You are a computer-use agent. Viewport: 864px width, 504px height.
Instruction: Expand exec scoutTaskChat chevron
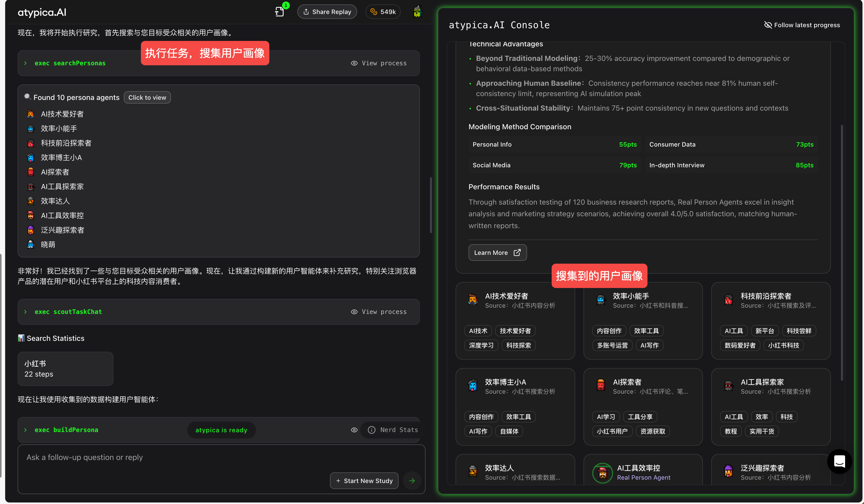pyautogui.click(x=25, y=312)
